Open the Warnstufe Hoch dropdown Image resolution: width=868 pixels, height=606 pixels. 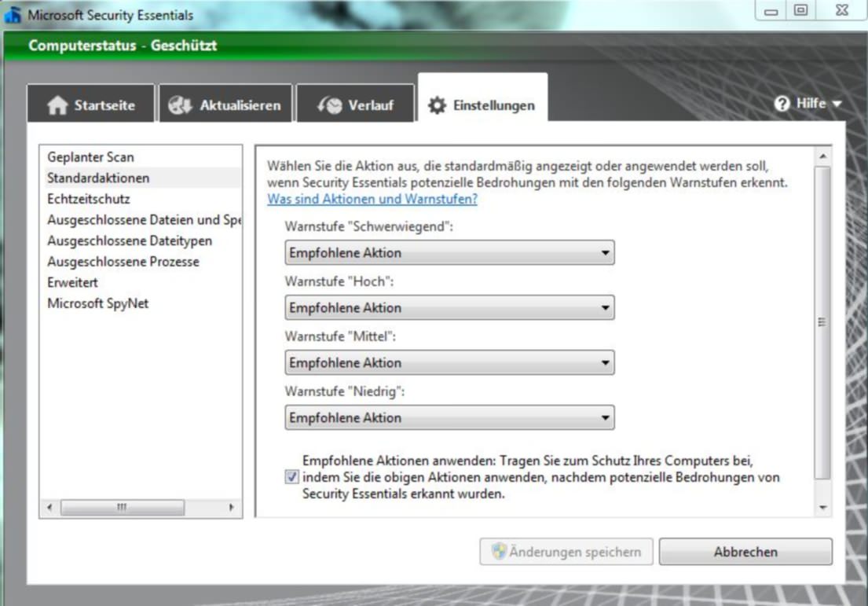tap(449, 307)
